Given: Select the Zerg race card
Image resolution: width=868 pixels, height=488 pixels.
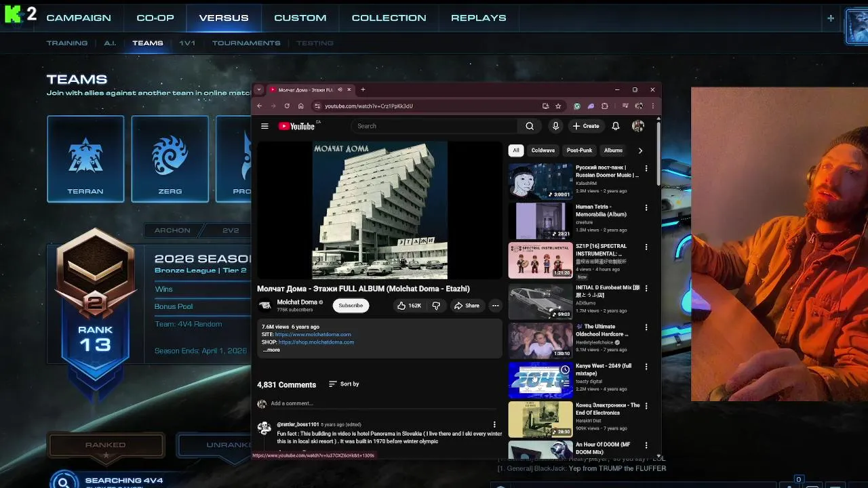Looking at the screenshot, I should (170, 159).
